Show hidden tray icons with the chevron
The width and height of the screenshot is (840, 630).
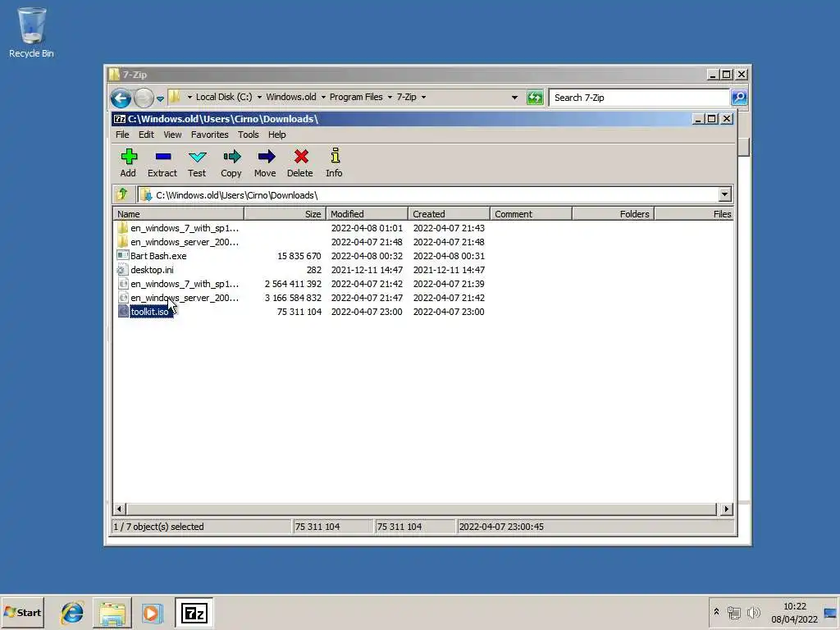pos(716,612)
